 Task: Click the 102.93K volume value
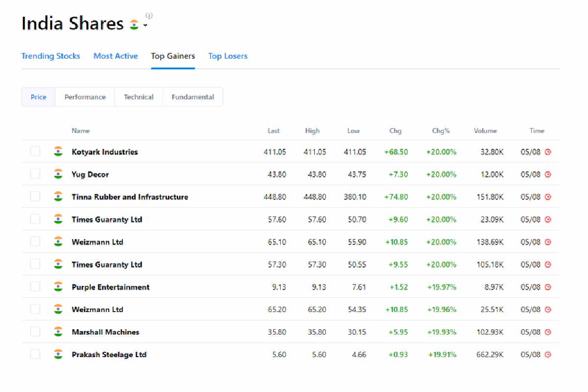(x=490, y=332)
